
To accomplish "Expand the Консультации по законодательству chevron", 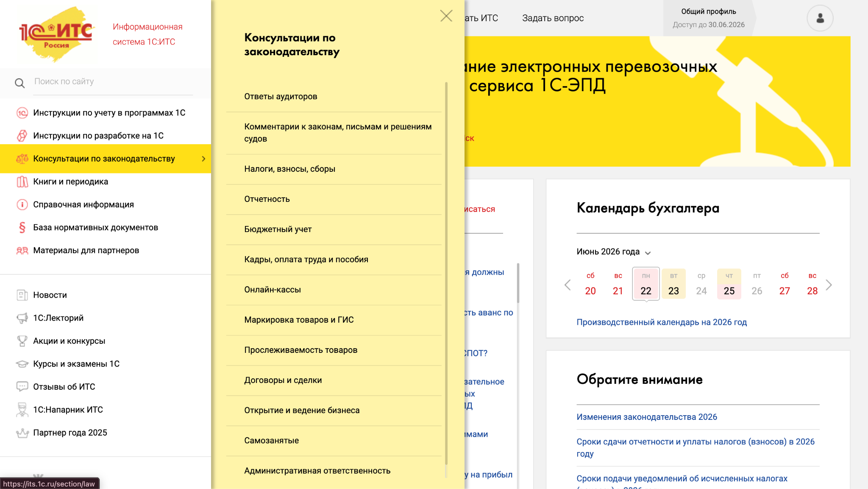I will pos(203,159).
